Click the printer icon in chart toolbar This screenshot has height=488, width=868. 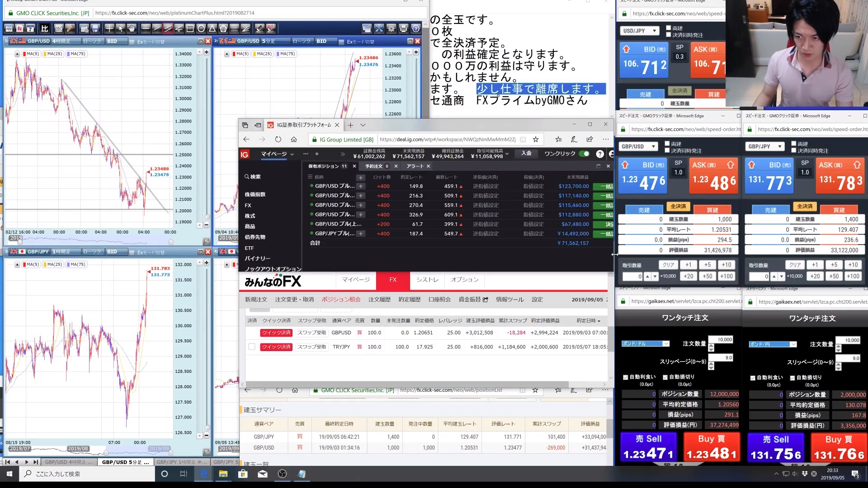[x=403, y=29]
